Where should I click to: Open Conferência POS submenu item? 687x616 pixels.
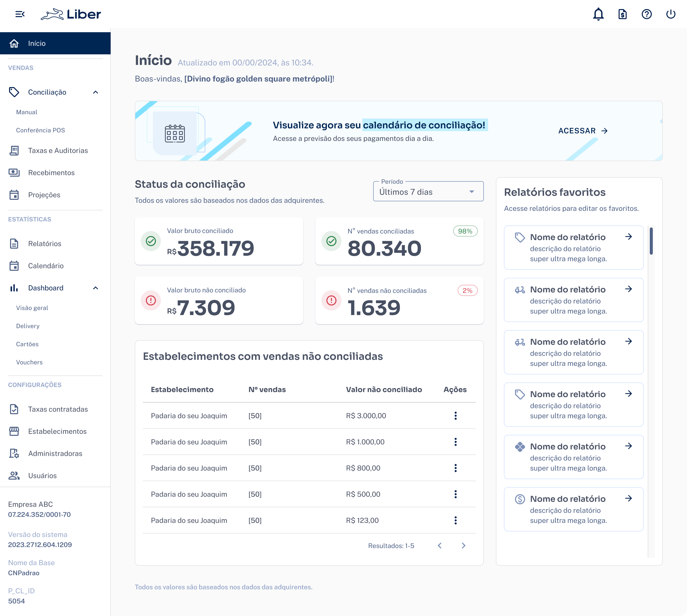pos(40,130)
